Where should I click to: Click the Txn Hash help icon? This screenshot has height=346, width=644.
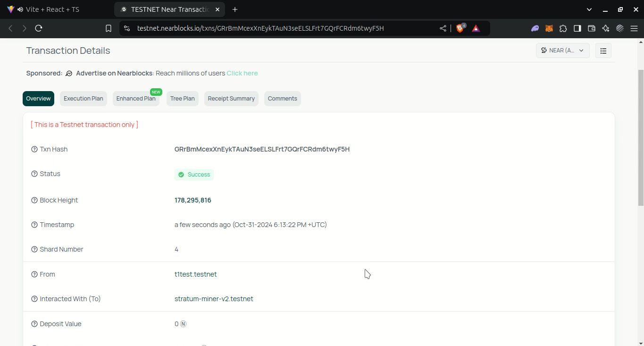point(34,149)
